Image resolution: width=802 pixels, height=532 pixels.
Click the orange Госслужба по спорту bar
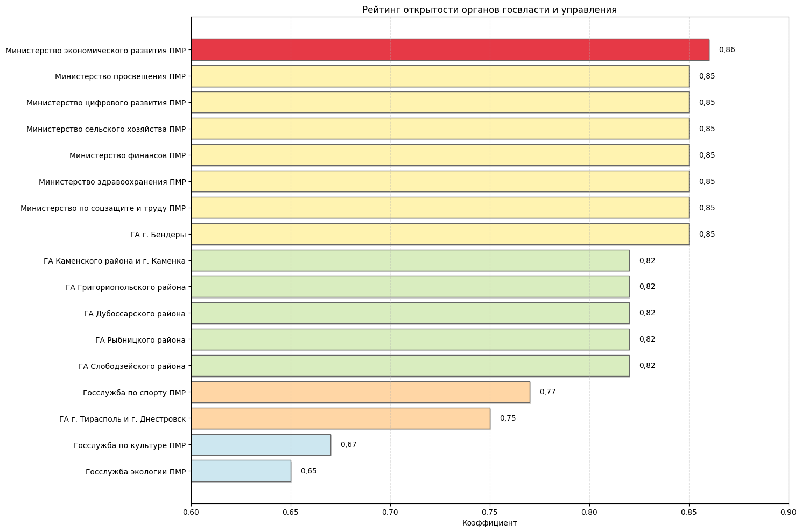pos(360,393)
